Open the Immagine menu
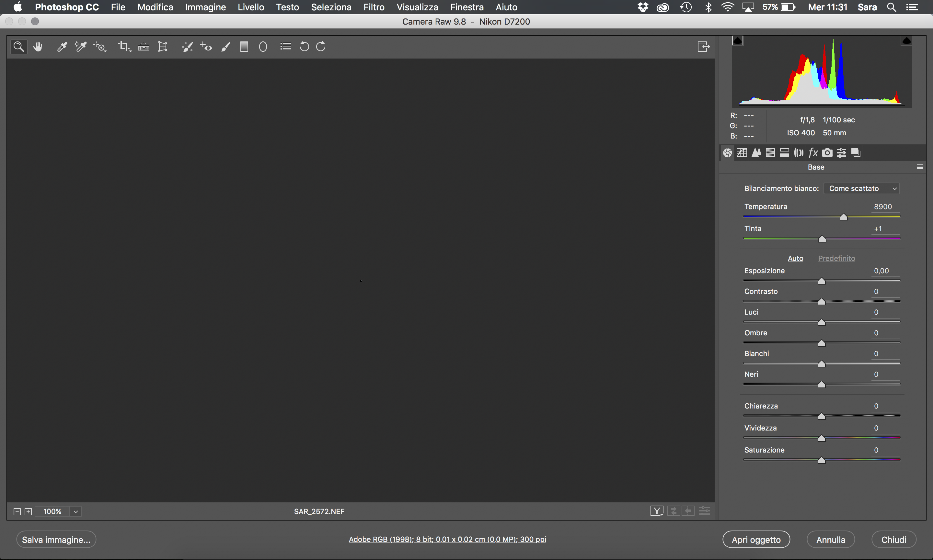The width and height of the screenshot is (933, 560). coord(205,7)
